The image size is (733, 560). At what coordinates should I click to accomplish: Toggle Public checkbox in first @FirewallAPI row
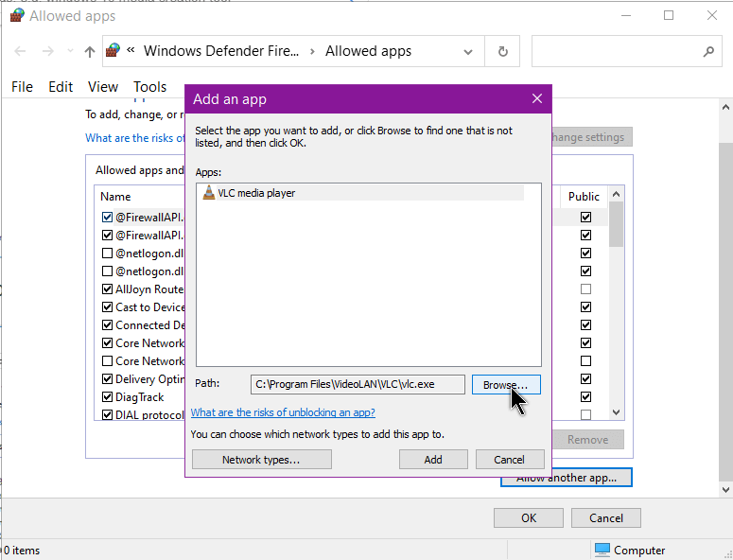[x=585, y=217]
